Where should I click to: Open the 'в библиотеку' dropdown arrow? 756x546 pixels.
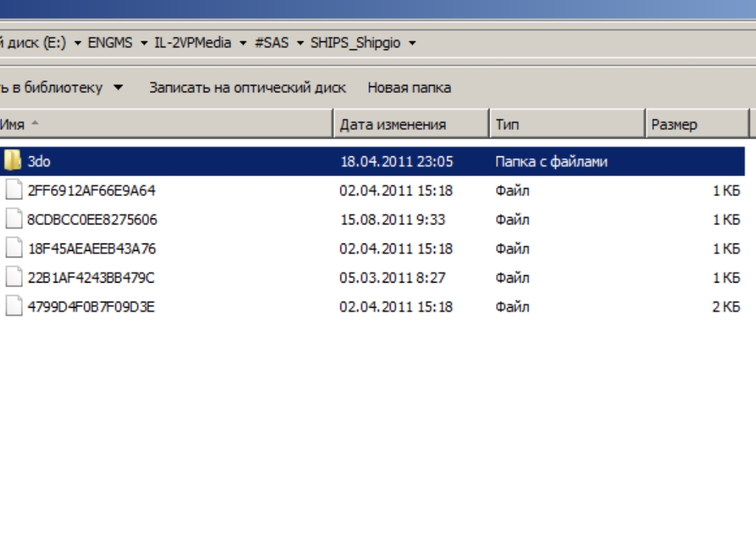[x=118, y=88]
